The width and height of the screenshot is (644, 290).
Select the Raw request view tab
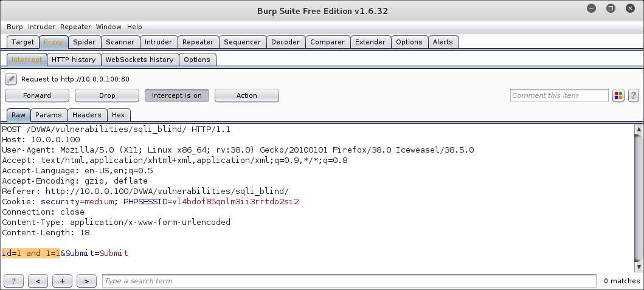pos(18,115)
